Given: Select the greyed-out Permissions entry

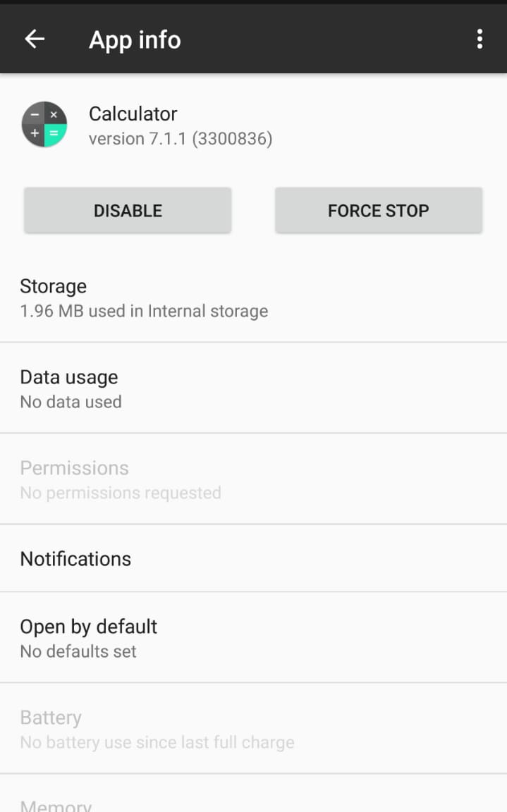Looking at the screenshot, I should coord(253,479).
